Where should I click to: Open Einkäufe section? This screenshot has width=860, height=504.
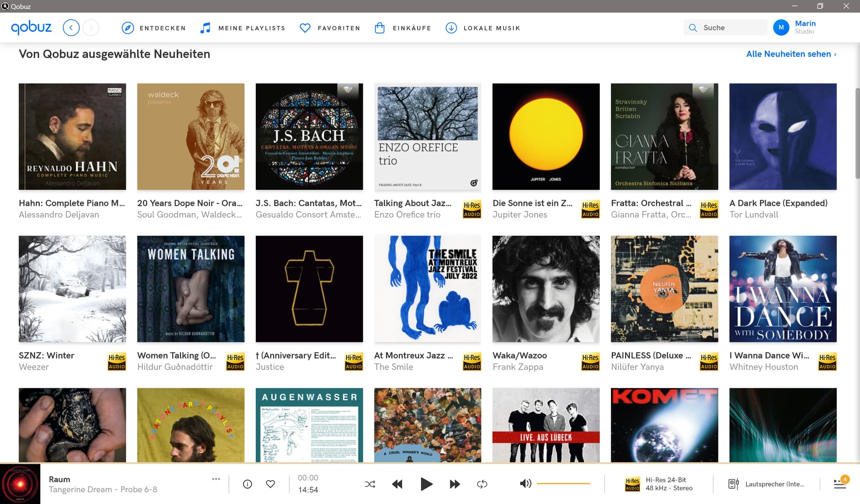[403, 28]
